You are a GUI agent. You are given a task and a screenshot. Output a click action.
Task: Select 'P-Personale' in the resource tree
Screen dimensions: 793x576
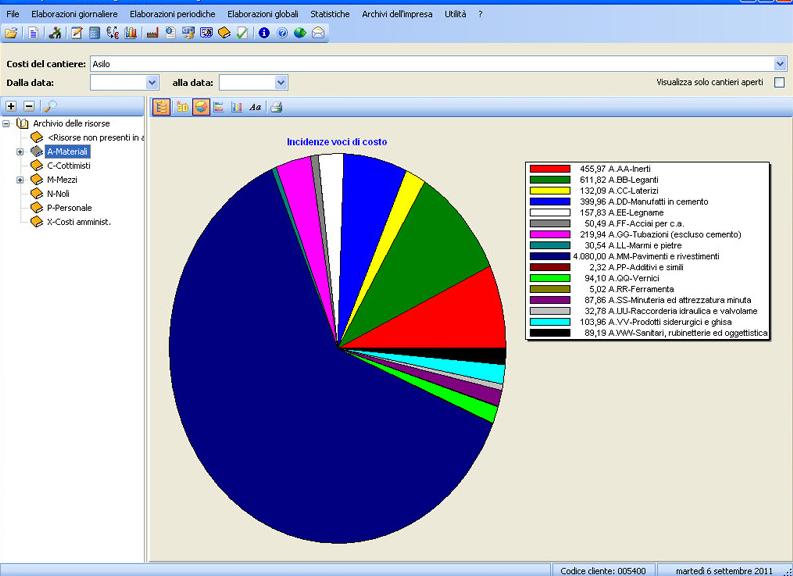[69, 208]
